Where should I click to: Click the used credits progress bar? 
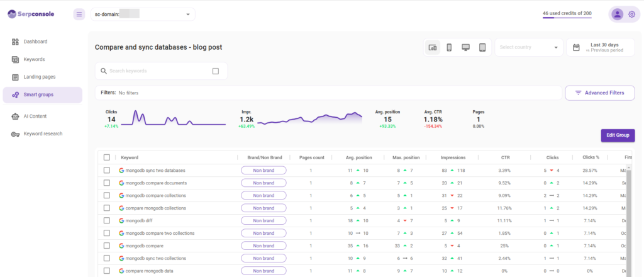567,18
